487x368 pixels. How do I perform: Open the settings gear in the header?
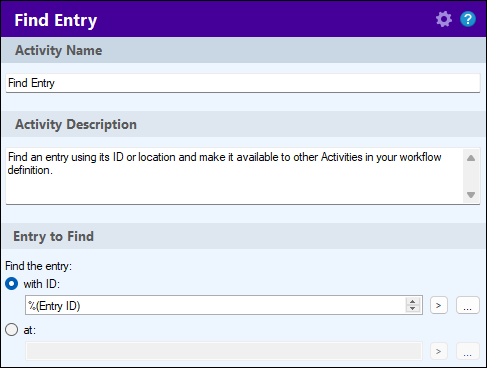(x=444, y=19)
